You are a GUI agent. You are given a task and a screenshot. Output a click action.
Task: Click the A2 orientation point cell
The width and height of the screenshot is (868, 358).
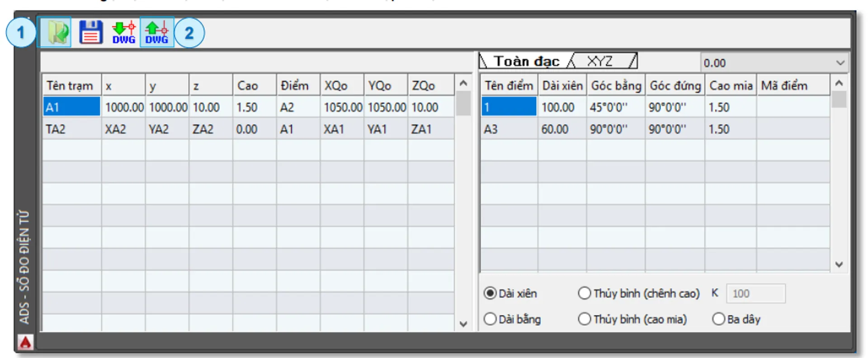coord(298,107)
